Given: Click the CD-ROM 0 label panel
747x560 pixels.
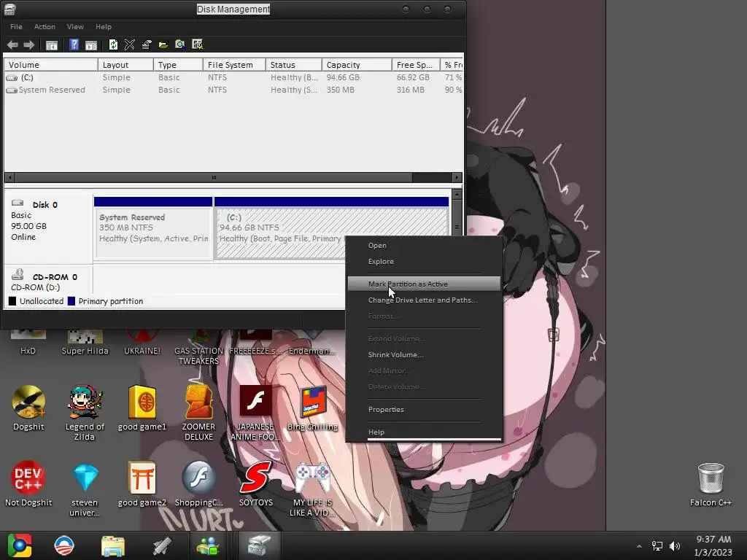Looking at the screenshot, I should tap(47, 281).
